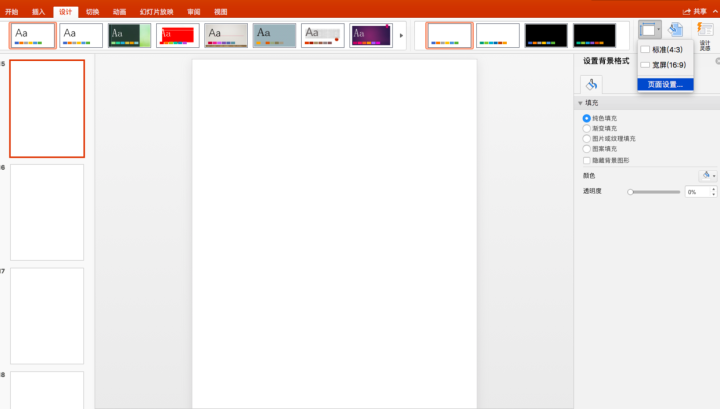Select the first white color variant

click(449, 35)
